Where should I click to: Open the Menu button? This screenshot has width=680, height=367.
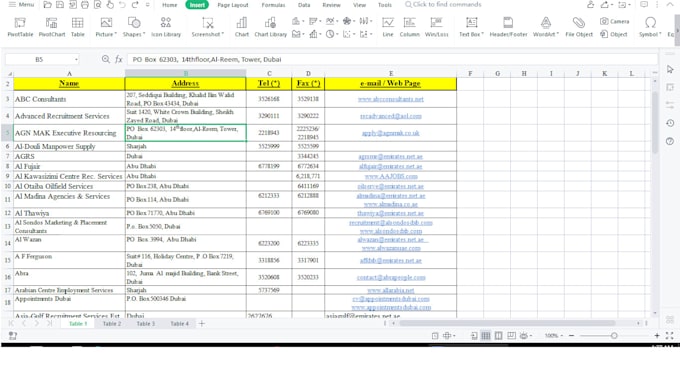[21, 5]
